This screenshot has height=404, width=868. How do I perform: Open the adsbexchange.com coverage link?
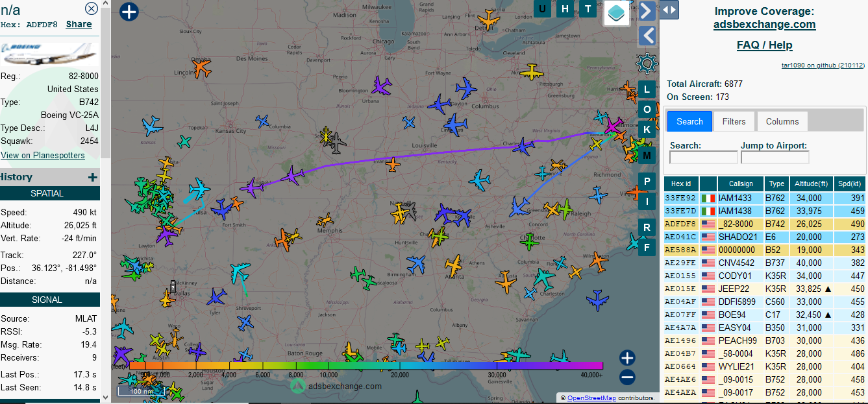click(764, 25)
